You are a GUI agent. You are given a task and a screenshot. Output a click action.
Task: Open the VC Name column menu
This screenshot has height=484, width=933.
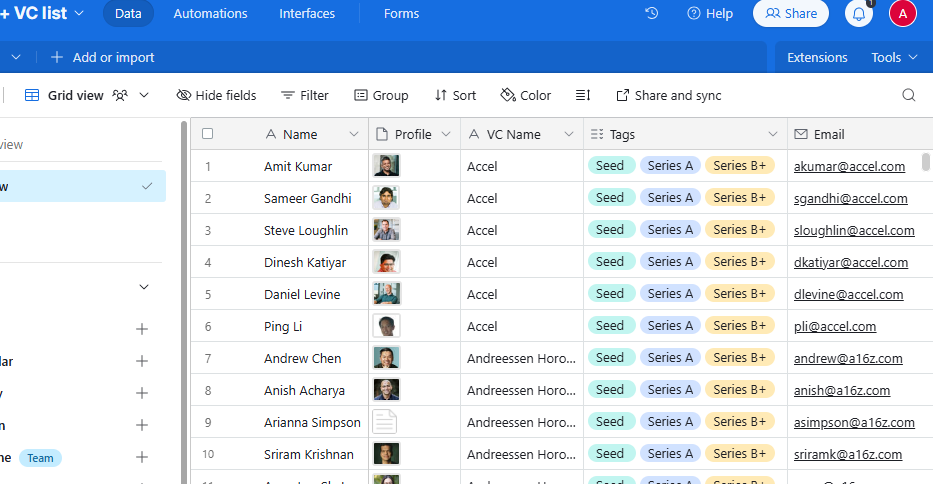pyautogui.click(x=568, y=134)
